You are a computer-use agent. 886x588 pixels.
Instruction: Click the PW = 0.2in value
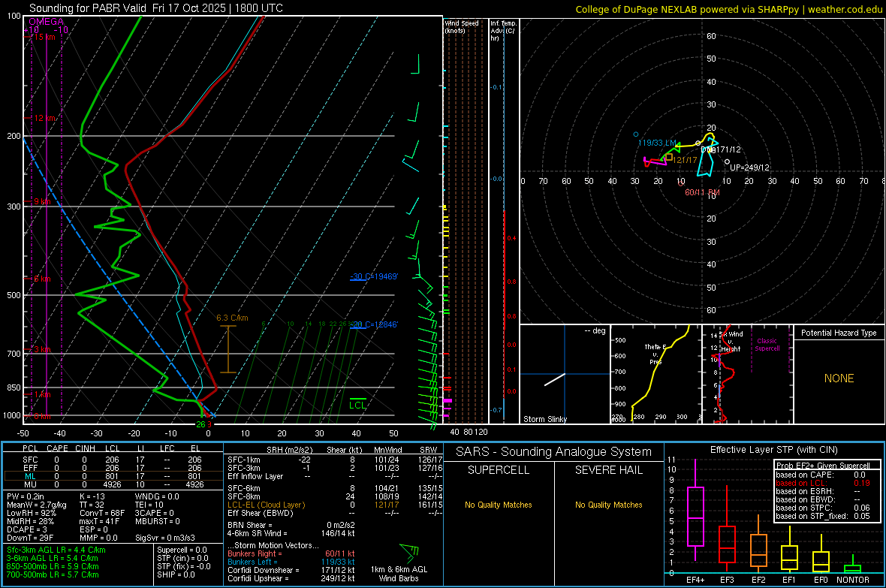click(26, 496)
